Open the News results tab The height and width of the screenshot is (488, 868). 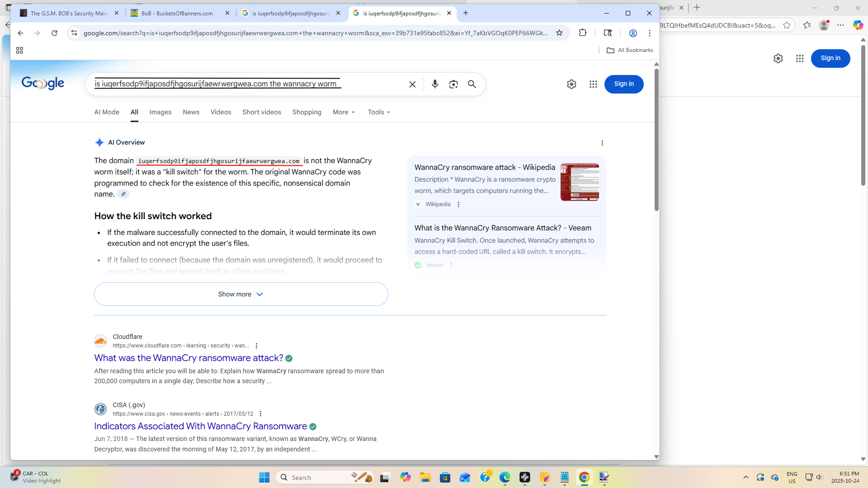coord(191,112)
